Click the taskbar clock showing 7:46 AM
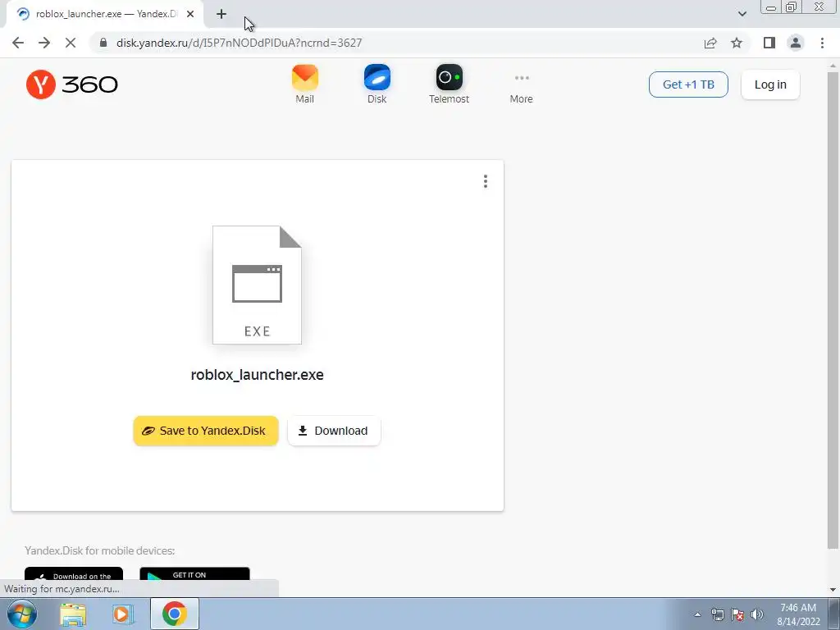The width and height of the screenshot is (840, 630). click(798, 614)
